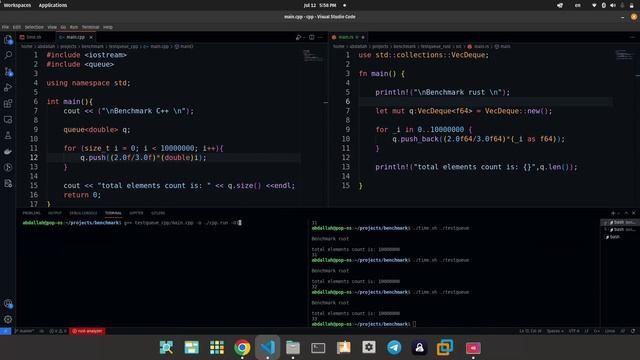Open the Applications menu in the top bar

(x=53, y=5)
